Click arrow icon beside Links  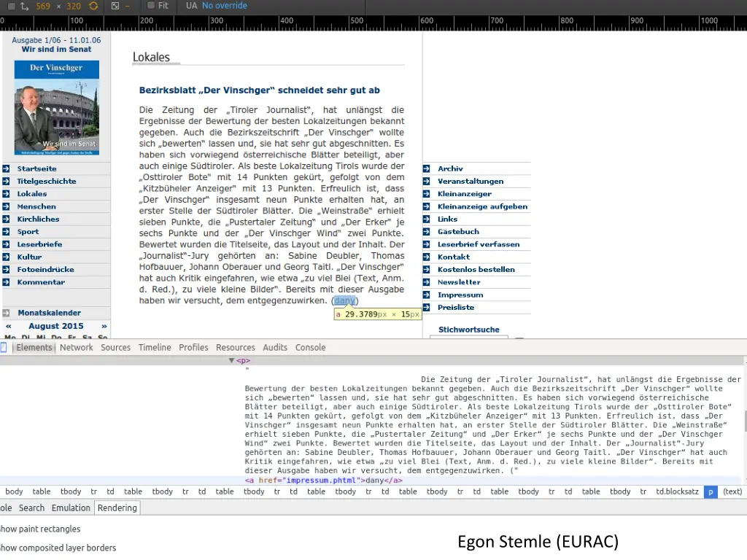[426, 219]
